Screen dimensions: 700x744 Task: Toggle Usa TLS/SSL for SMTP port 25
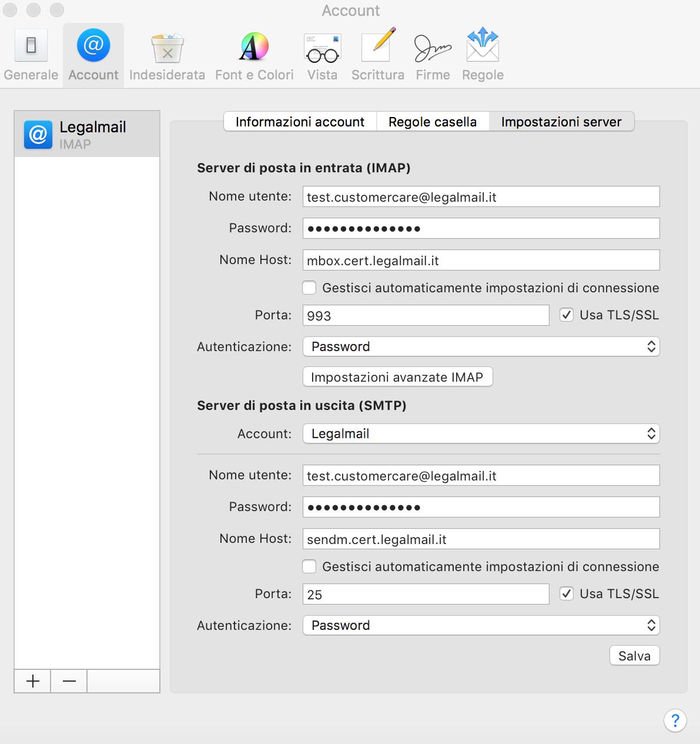[x=567, y=594]
